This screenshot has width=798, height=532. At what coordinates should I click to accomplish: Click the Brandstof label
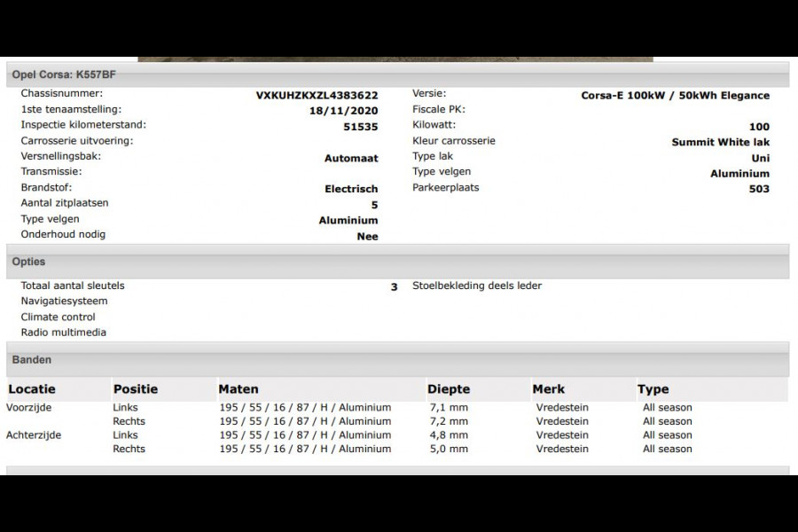[46, 187]
